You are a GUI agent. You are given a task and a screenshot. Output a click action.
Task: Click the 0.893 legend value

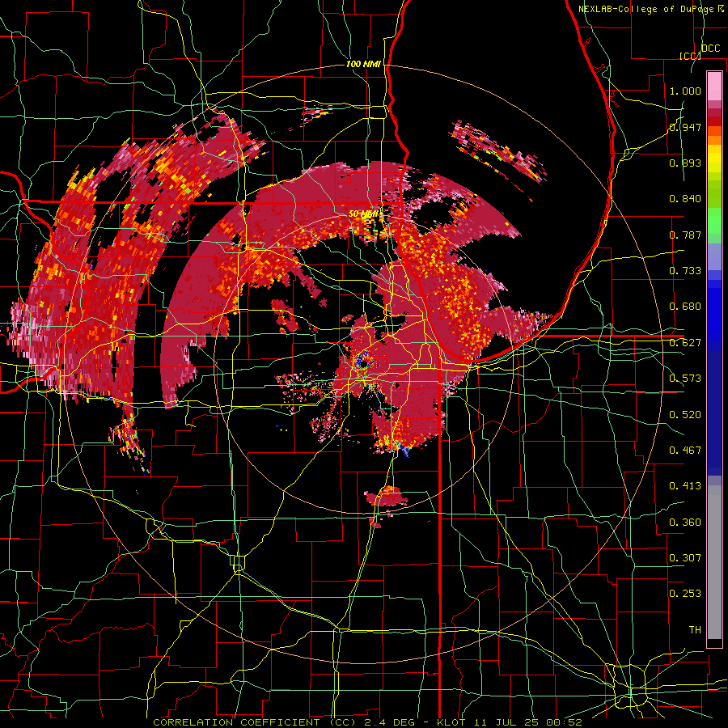click(x=685, y=163)
